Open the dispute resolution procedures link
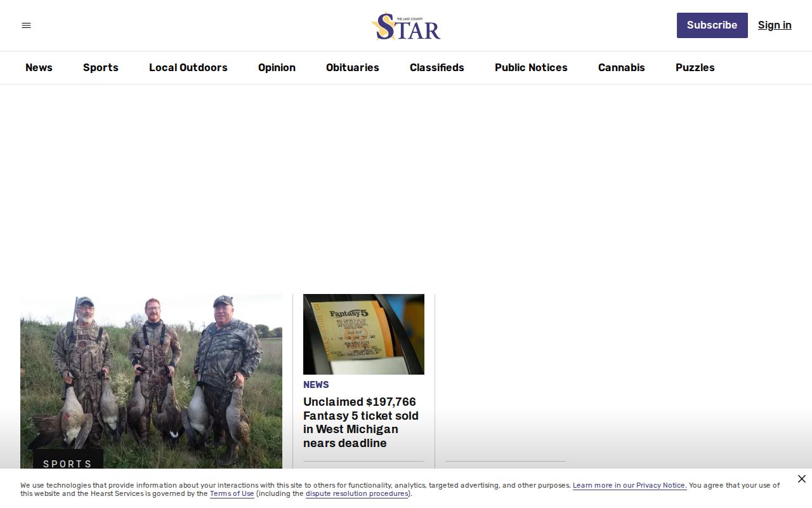The image size is (812, 508). click(x=357, y=493)
